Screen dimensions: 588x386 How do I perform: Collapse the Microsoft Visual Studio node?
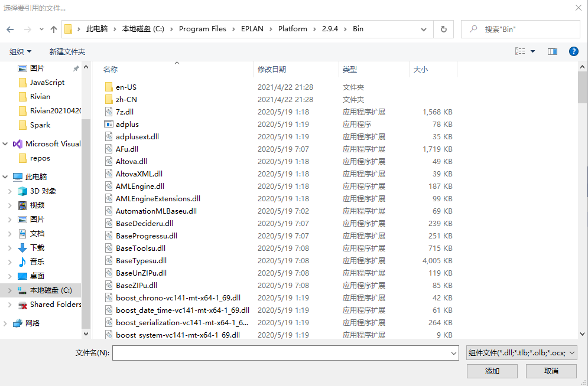pyautogui.click(x=5, y=143)
